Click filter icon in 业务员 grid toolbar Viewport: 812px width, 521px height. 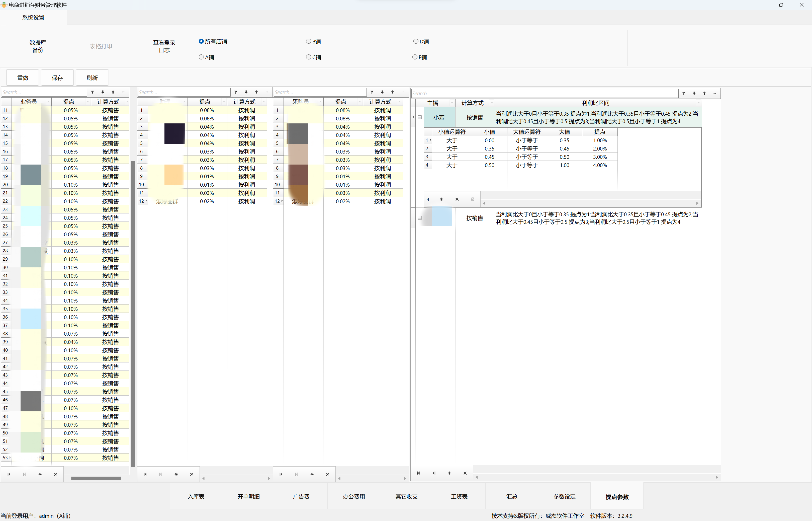[92, 92]
